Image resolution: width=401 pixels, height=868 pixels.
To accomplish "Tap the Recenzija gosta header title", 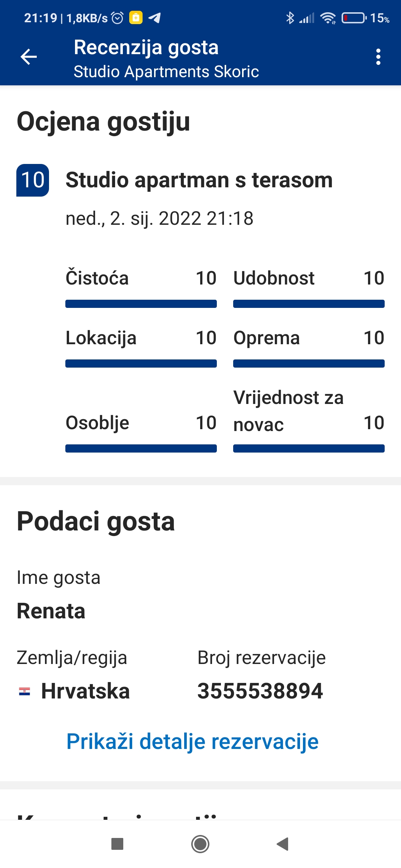I will pos(146,47).
